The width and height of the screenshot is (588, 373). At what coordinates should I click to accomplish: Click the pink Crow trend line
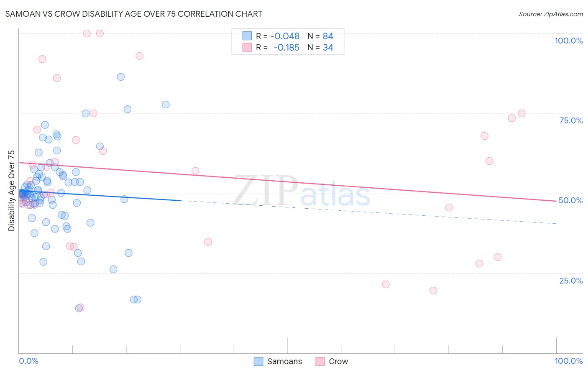[x=288, y=181]
